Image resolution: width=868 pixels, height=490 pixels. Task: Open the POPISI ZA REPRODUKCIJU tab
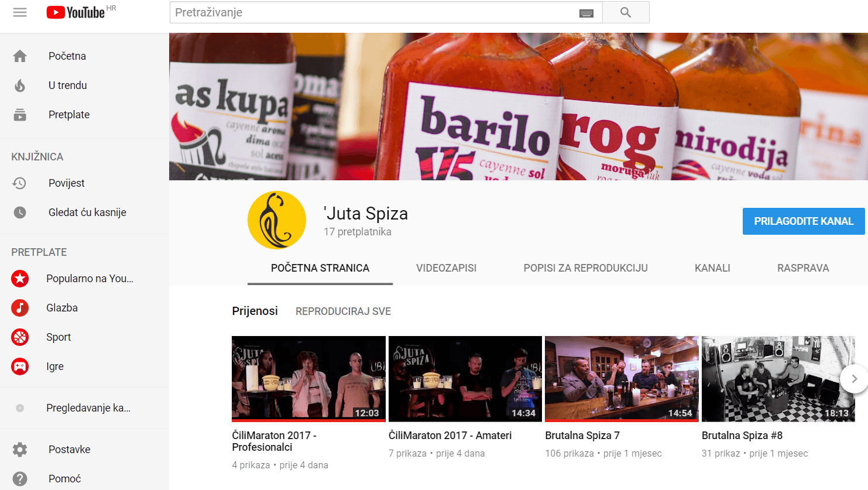[585, 268]
